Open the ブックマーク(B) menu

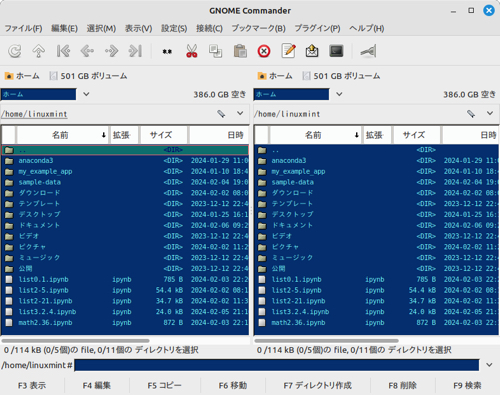coord(259,28)
